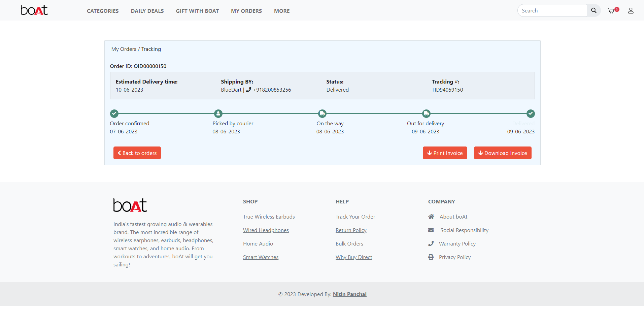
Task: Click the search magnifier button
Action: click(594, 10)
